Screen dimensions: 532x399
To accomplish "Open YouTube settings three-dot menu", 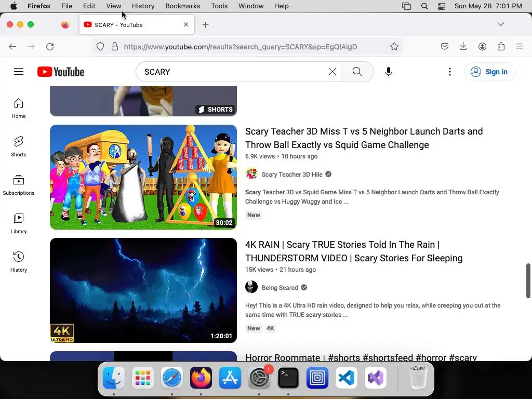I will tap(449, 72).
